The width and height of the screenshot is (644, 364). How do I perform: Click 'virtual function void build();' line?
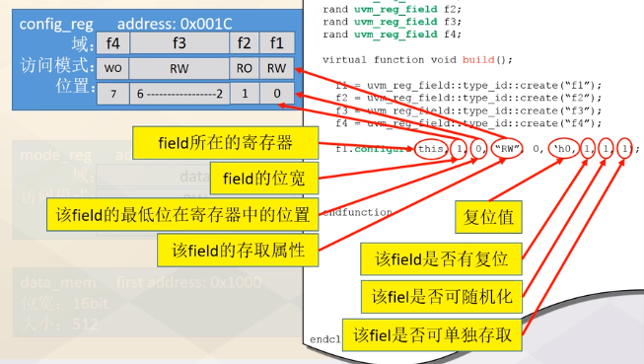click(417, 60)
